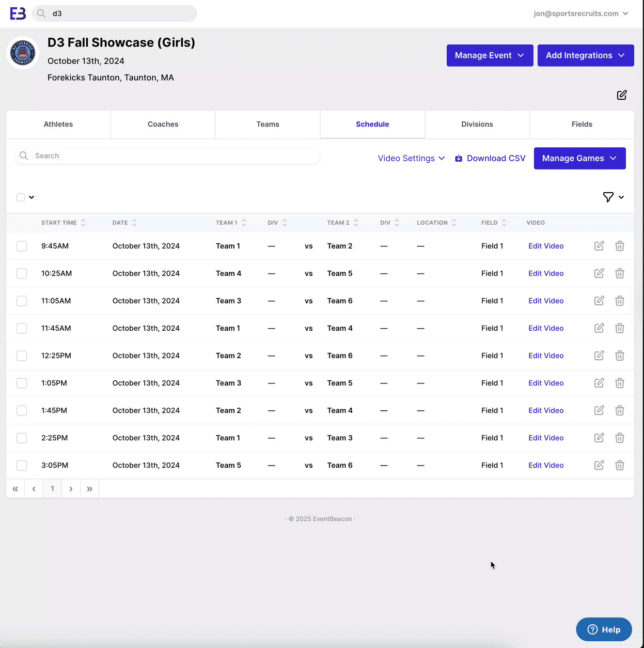Screen dimensions: 644x648
Task: Expand the Manage Event dropdown
Action: [489, 55]
